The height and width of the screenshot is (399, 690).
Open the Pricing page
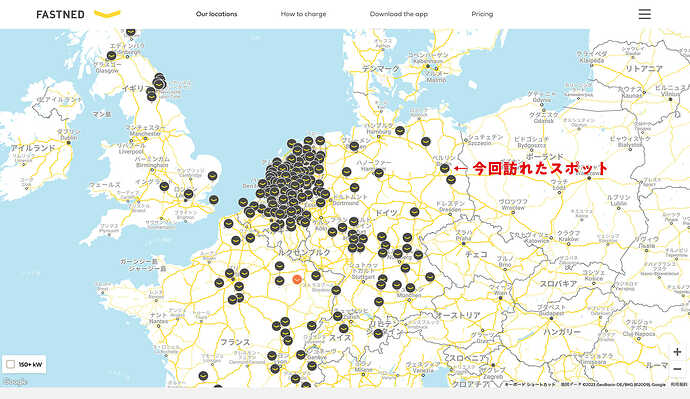(482, 14)
